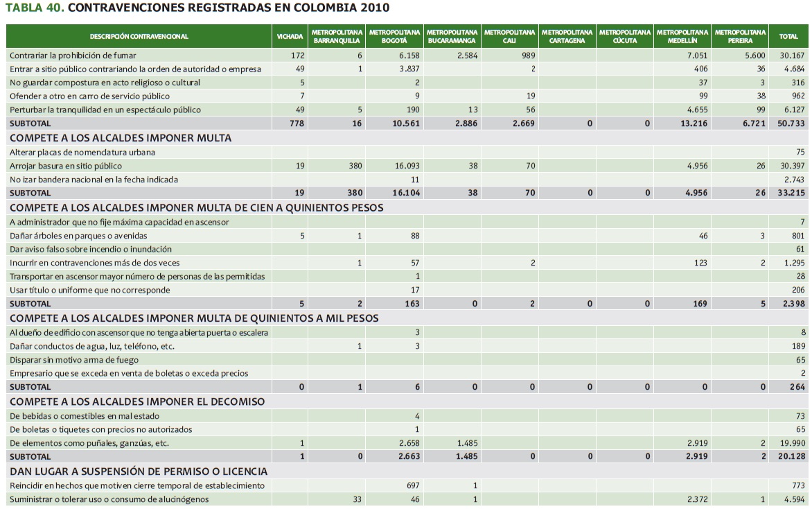Click the 'Compete a los alcaldes imponer el decomiso' heading
Screen dimensions: 812x509
137,402
